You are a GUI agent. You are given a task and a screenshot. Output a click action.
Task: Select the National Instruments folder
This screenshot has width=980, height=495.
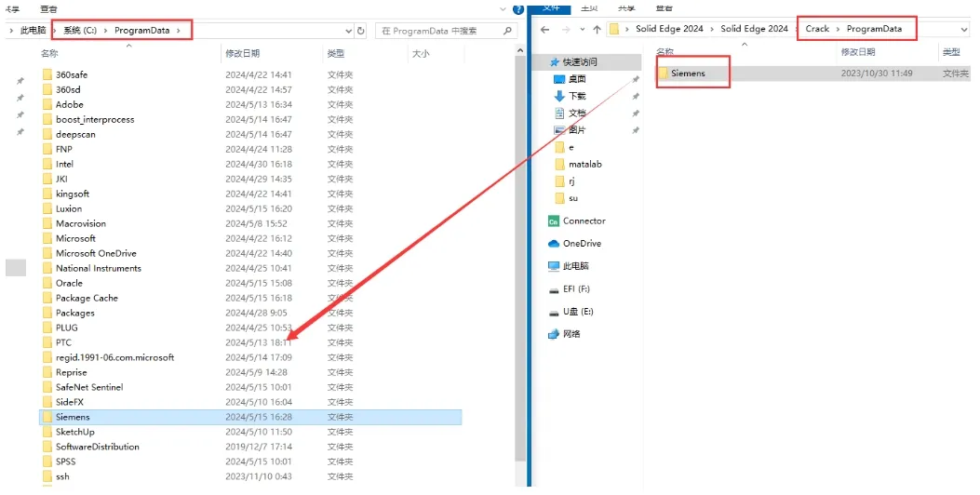pos(98,268)
